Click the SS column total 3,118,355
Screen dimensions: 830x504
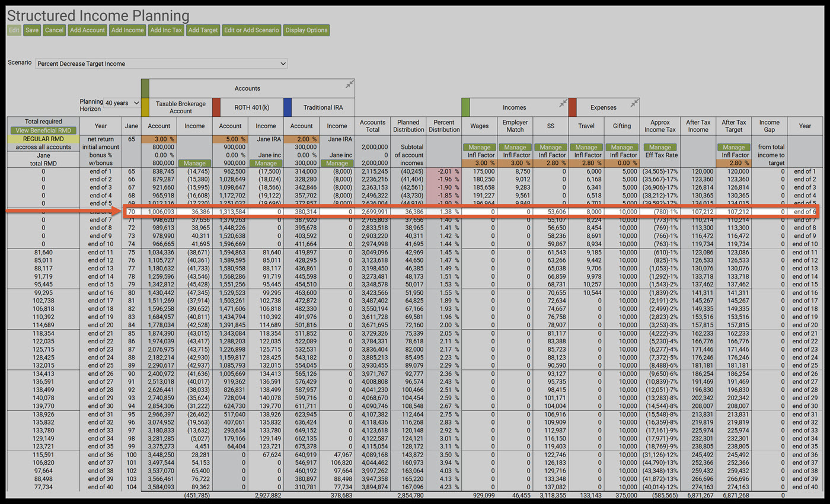tap(553, 495)
